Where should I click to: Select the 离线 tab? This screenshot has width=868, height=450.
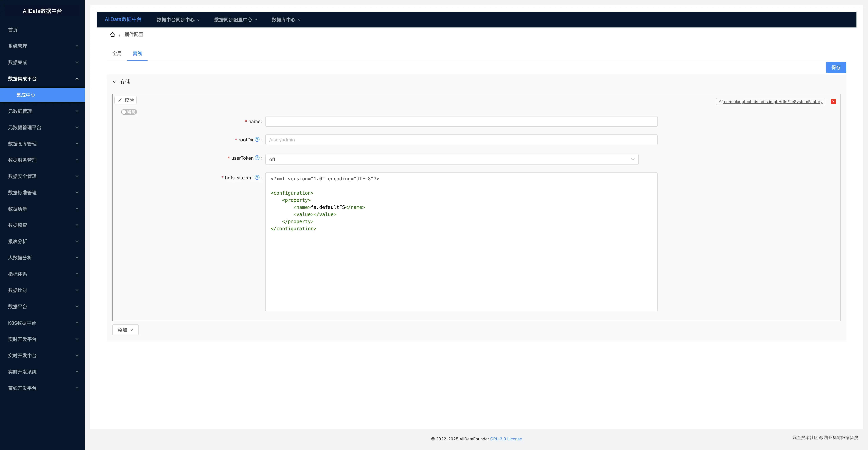137,54
